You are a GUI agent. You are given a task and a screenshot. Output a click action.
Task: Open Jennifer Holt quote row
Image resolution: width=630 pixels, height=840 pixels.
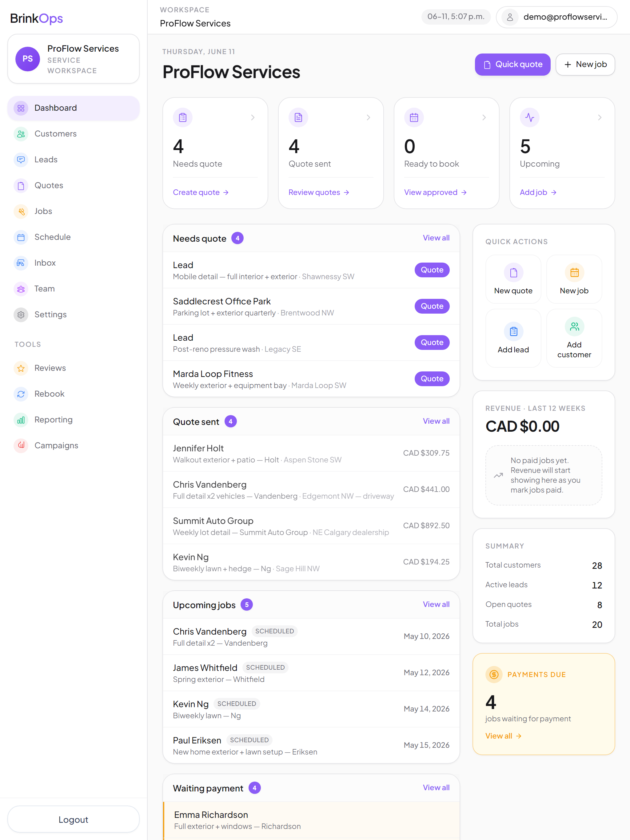tap(311, 454)
